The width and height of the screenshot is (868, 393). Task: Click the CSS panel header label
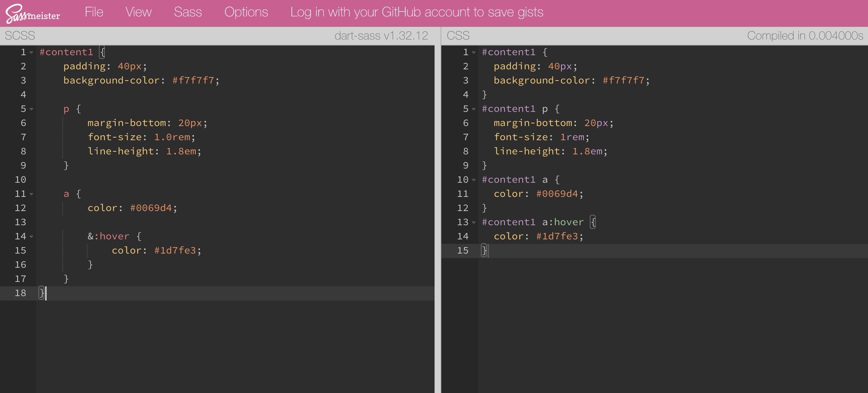coord(458,35)
